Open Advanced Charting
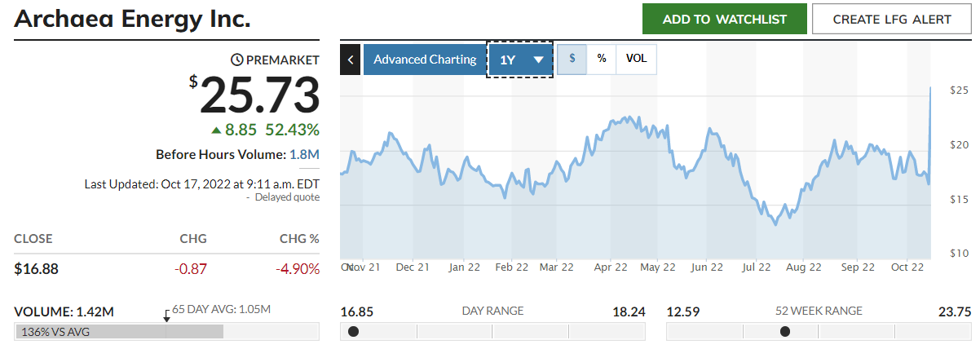980x349 pixels. 425,60
